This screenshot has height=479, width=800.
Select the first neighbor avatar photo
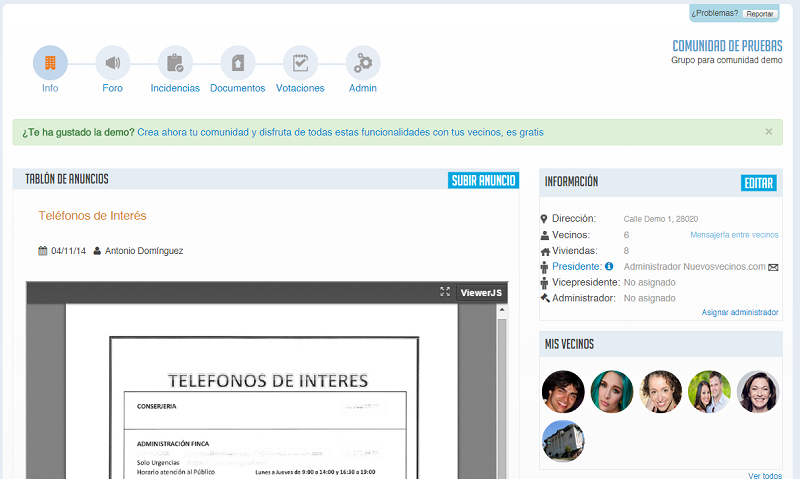pyautogui.click(x=563, y=392)
